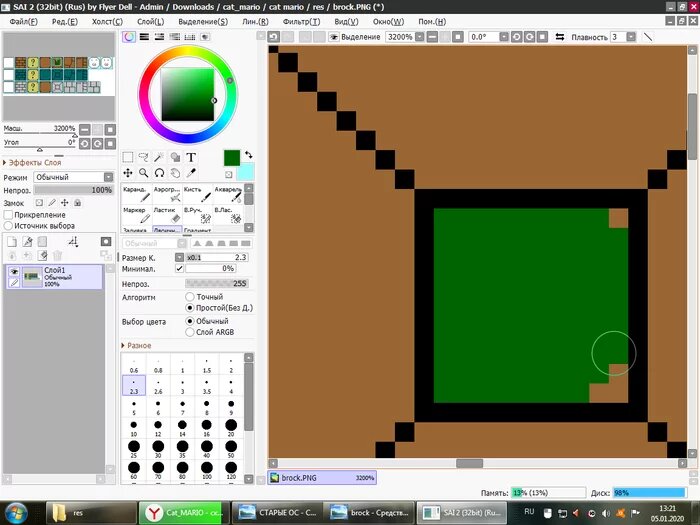Click the dark green foreground color swatch
The height and width of the screenshot is (525, 700).
[x=232, y=158]
